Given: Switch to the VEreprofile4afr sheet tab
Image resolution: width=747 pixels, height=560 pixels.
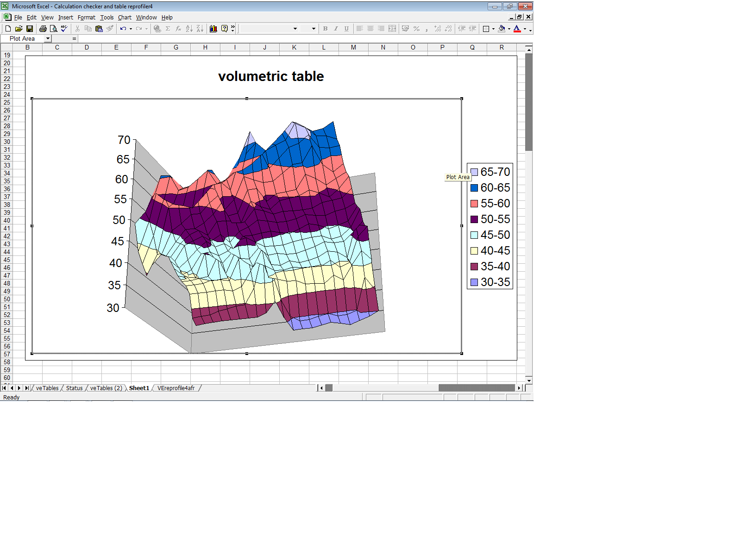Looking at the screenshot, I should tap(176, 388).
